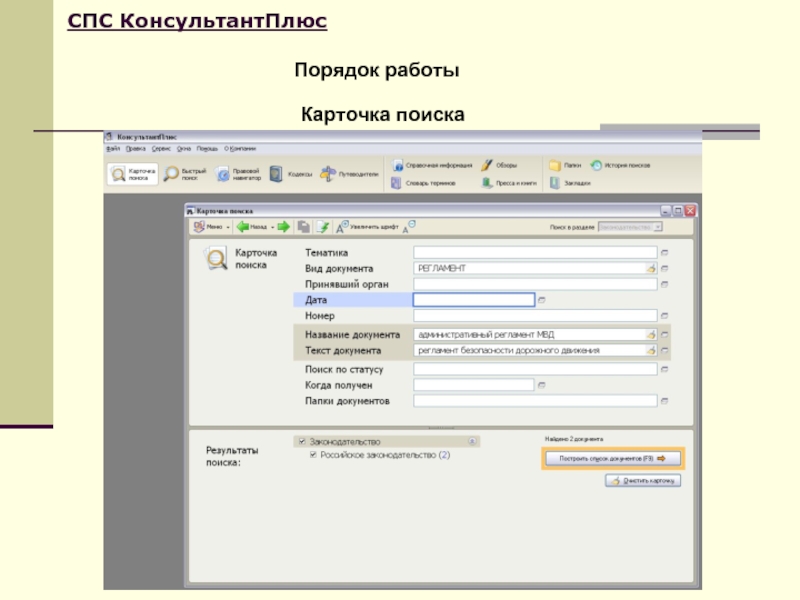Viewport: 800px width, 600px height.
Task: Toggle the Российское законодательство checkbox
Action: [311, 455]
